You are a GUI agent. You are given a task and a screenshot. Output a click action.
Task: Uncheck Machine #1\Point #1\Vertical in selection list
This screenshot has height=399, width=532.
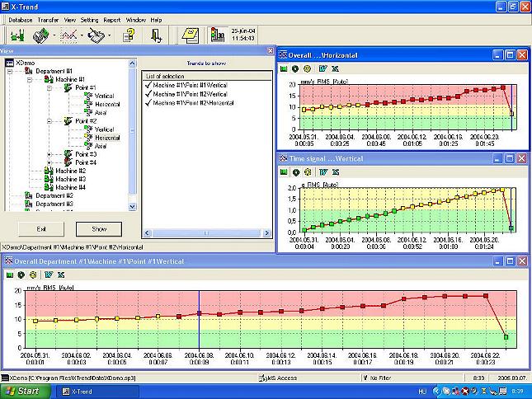click(148, 85)
